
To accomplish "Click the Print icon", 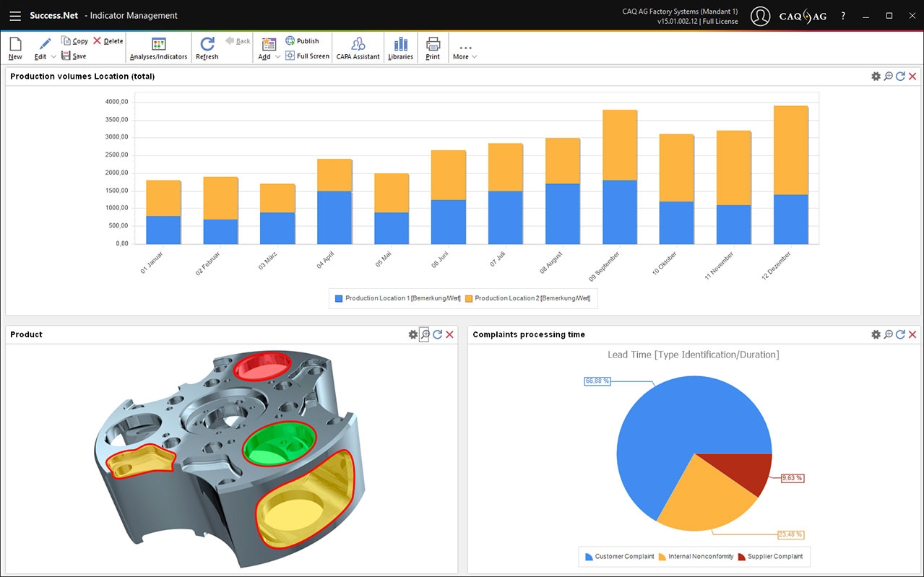I will [x=433, y=44].
